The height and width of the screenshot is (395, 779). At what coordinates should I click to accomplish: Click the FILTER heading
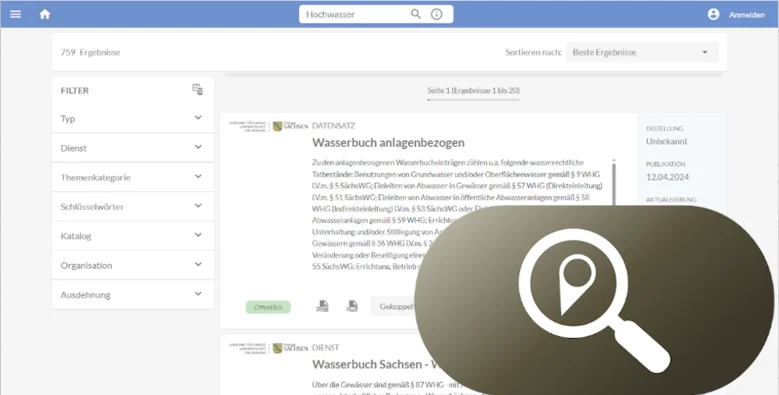coord(75,90)
